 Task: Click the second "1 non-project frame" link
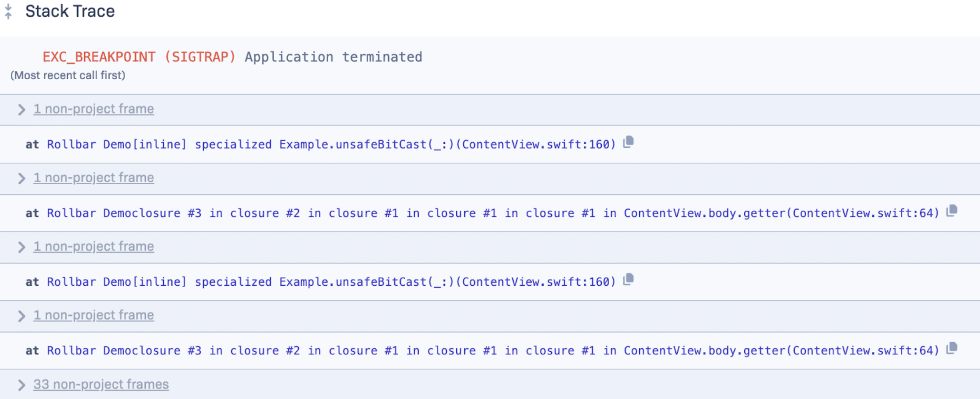[x=94, y=178]
